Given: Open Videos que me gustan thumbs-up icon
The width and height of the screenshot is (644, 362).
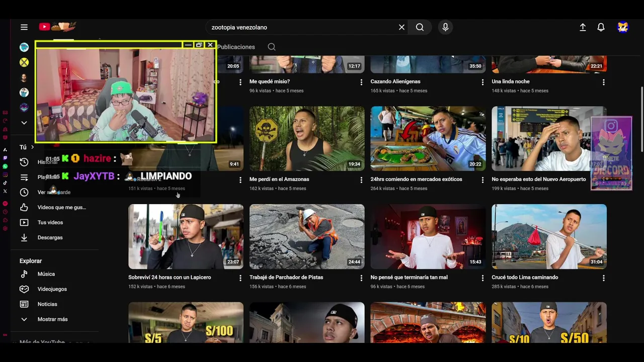Looking at the screenshot, I should [24, 207].
